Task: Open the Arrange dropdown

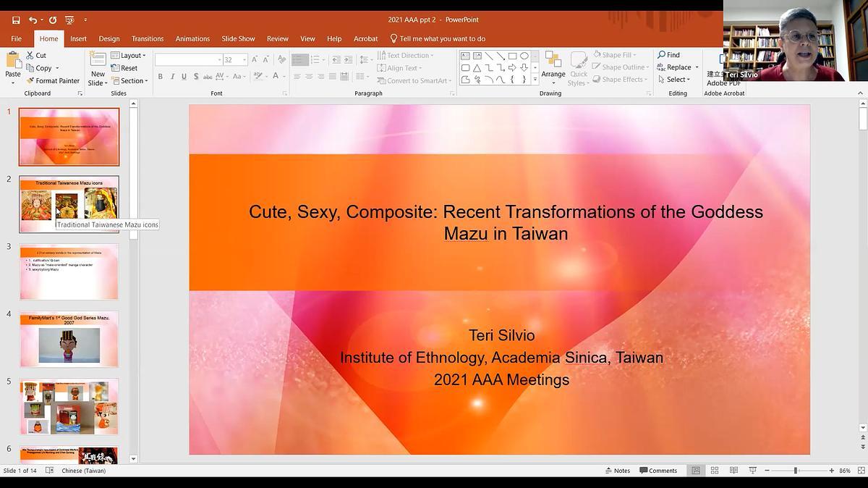Action: click(553, 69)
